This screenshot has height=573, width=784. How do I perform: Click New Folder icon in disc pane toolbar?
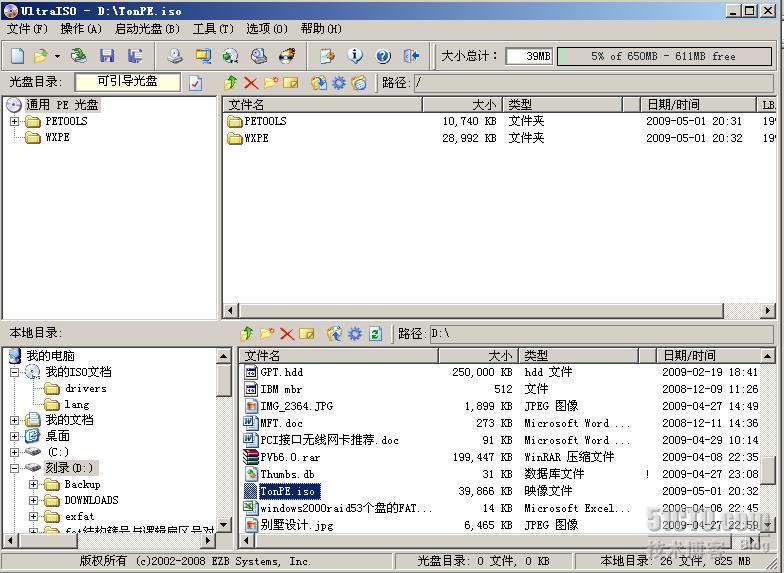(270, 82)
